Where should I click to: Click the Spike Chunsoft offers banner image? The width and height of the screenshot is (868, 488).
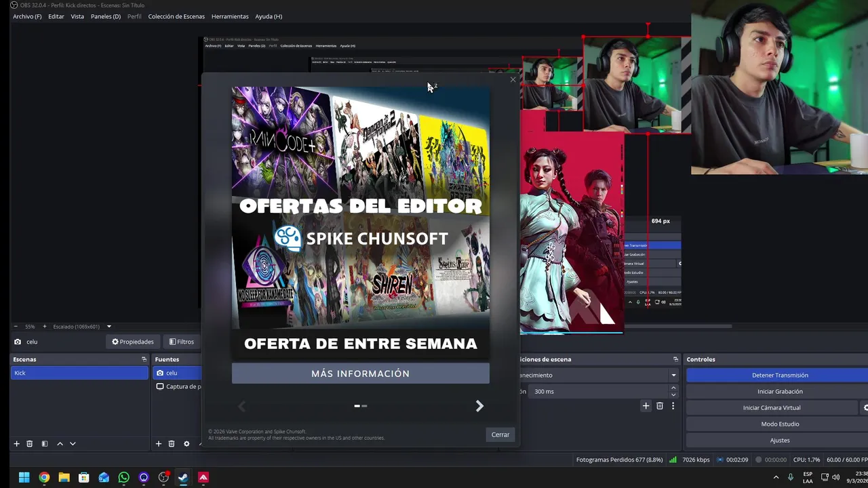tap(360, 222)
